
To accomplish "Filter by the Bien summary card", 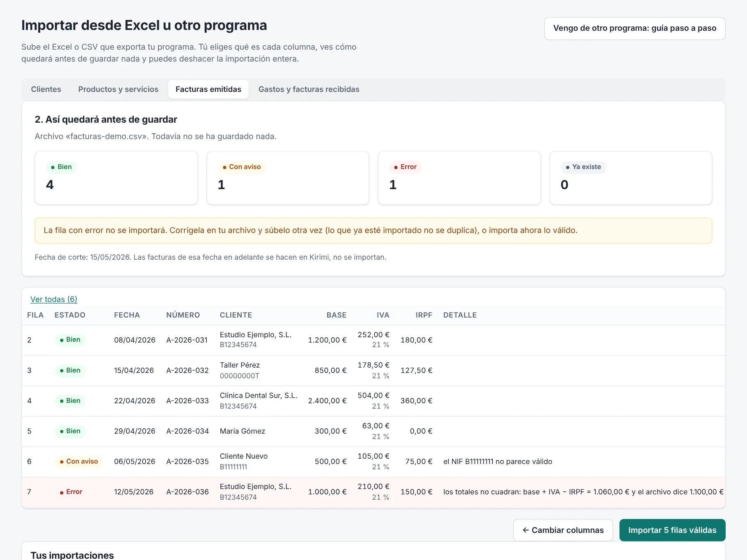I will (x=116, y=178).
